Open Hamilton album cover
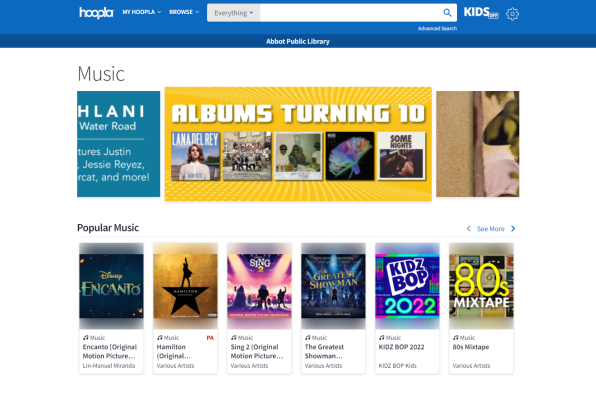This screenshot has height=393, width=596. point(185,286)
